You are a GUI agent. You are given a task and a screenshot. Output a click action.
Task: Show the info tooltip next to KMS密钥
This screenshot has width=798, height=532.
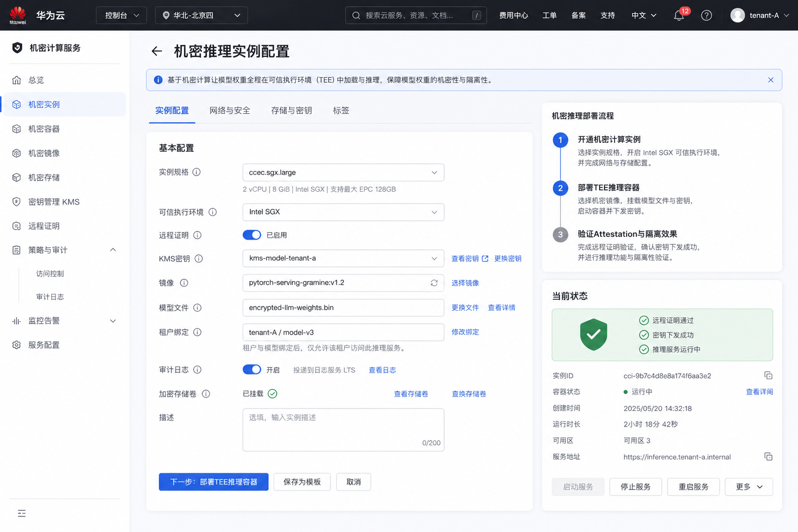coord(198,259)
